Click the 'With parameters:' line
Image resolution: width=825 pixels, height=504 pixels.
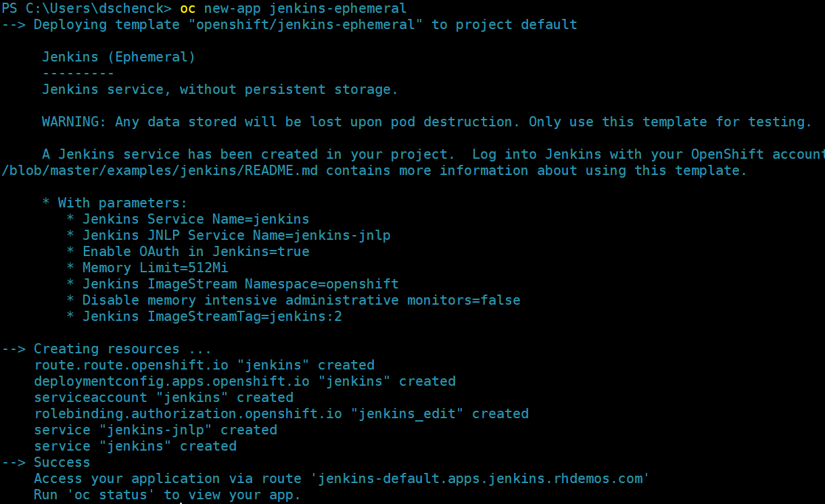(122, 203)
